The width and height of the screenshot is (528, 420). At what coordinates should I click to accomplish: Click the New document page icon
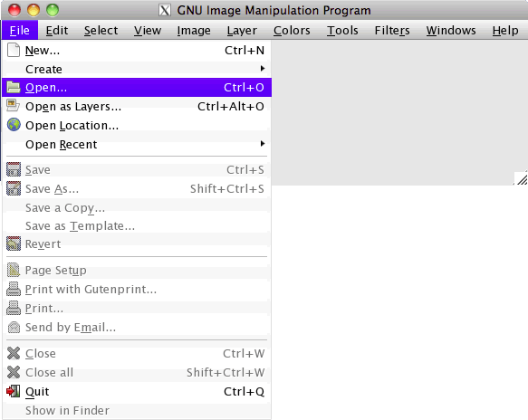[x=14, y=50]
